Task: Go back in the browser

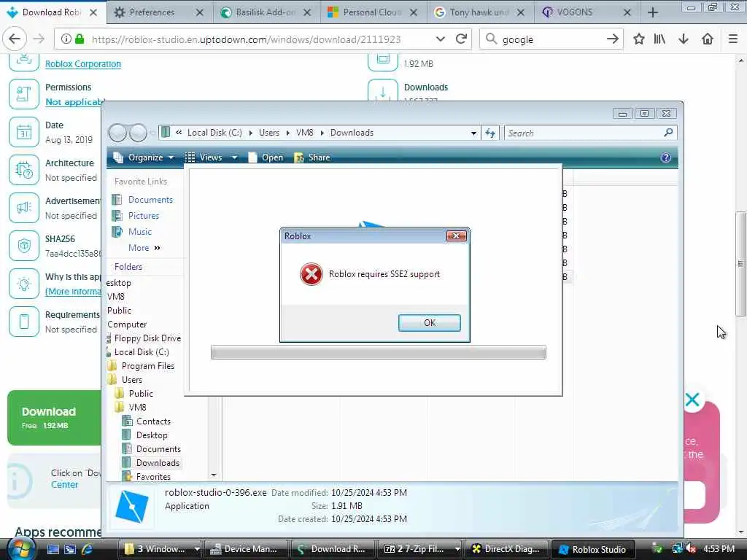Action: 15,39
